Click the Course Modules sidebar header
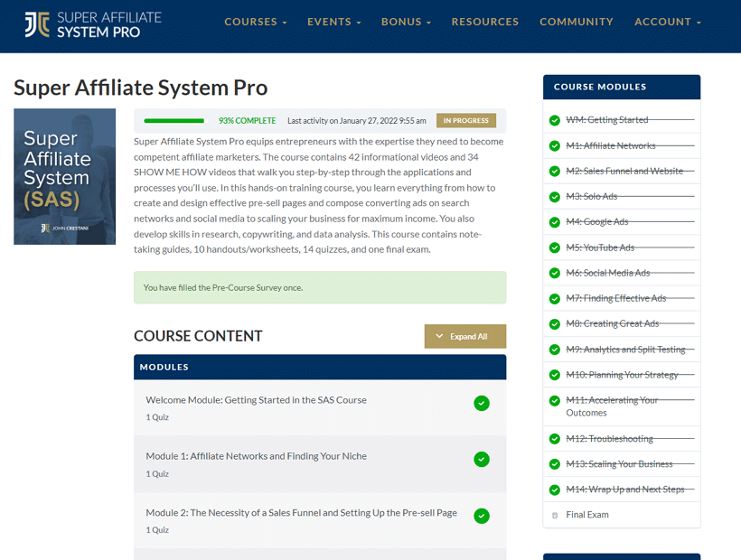Image resolution: width=741 pixels, height=560 pixels. (x=622, y=87)
